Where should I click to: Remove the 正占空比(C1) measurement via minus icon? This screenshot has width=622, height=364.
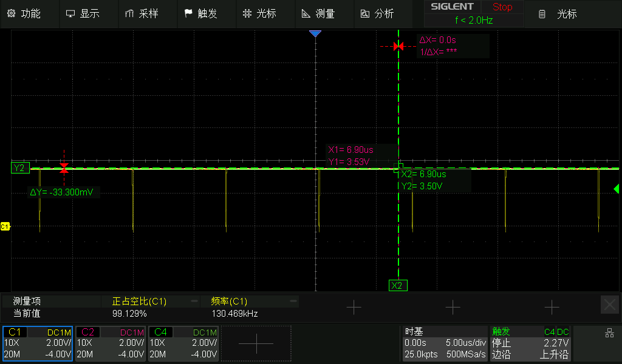tap(194, 301)
